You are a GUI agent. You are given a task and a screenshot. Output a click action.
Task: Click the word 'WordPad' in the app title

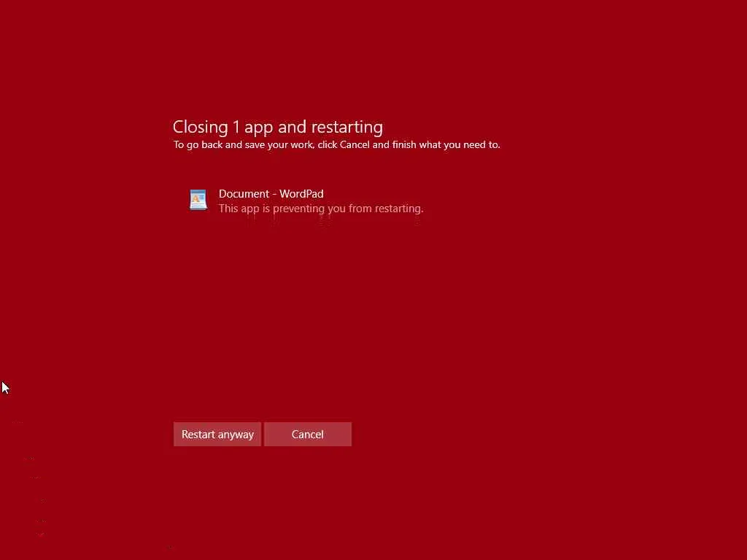pos(301,194)
